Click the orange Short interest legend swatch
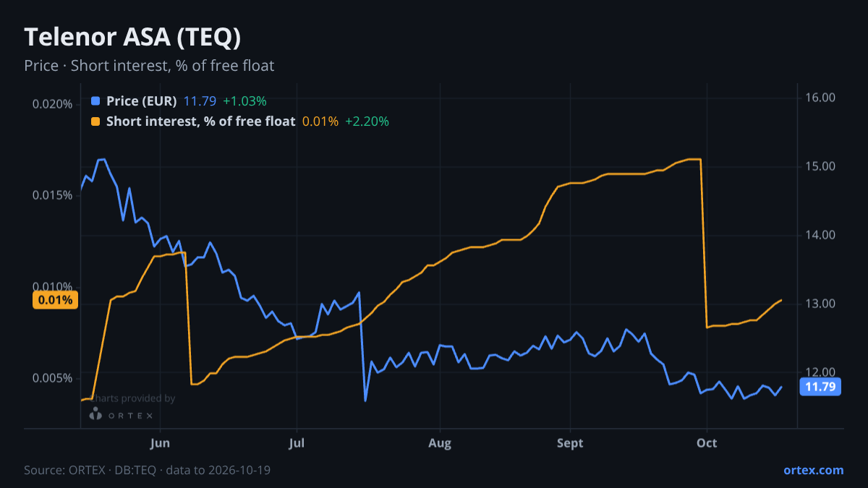The height and width of the screenshot is (488, 868). (95, 121)
